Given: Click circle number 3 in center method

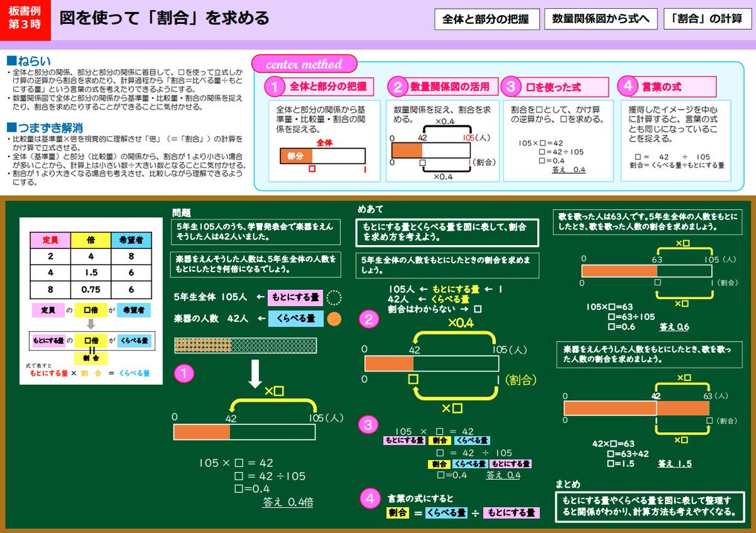Looking at the screenshot, I should point(512,86).
